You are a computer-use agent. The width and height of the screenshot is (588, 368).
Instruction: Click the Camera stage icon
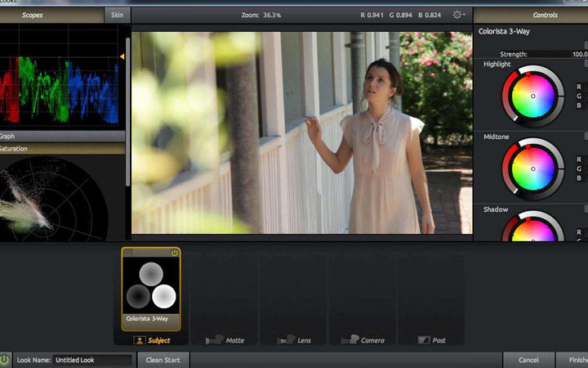[x=350, y=339]
